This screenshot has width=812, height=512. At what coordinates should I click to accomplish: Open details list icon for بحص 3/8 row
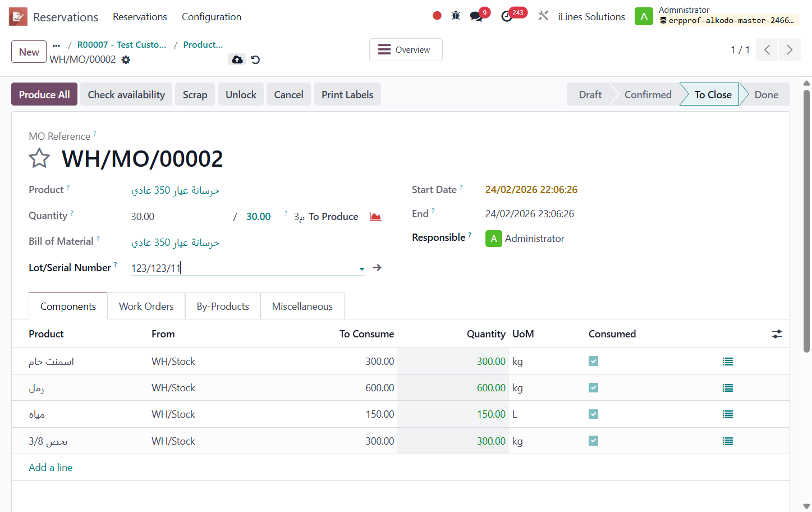(x=728, y=441)
